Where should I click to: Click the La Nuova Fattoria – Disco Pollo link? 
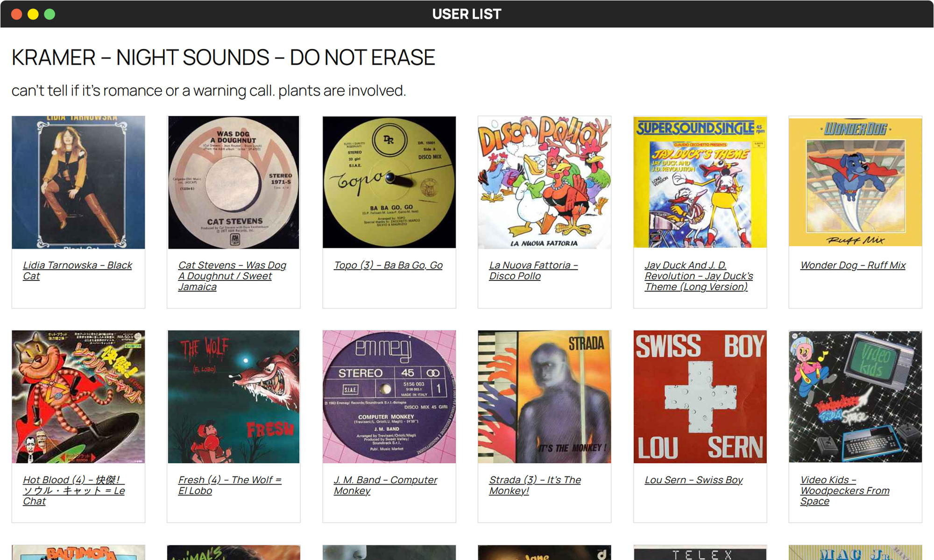pyautogui.click(x=533, y=271)
